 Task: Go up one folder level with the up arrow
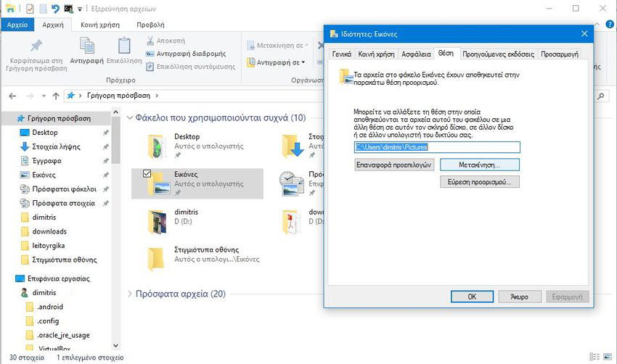pos(56,95)
